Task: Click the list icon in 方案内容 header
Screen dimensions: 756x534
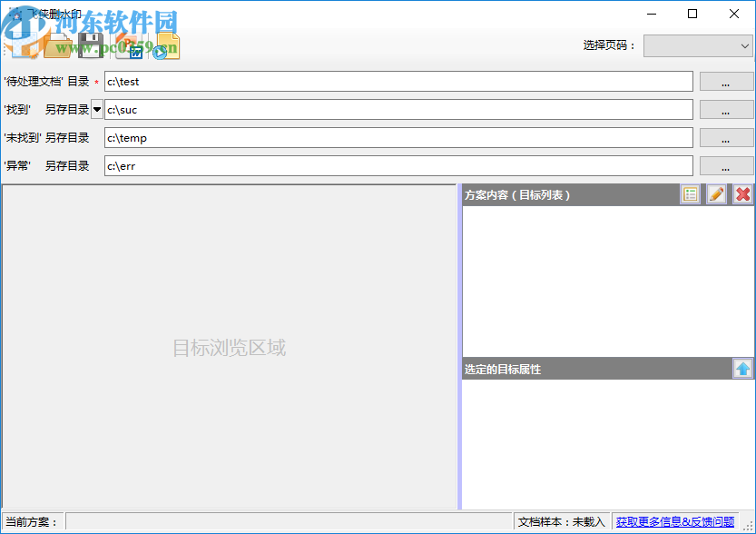Action: 691,194
